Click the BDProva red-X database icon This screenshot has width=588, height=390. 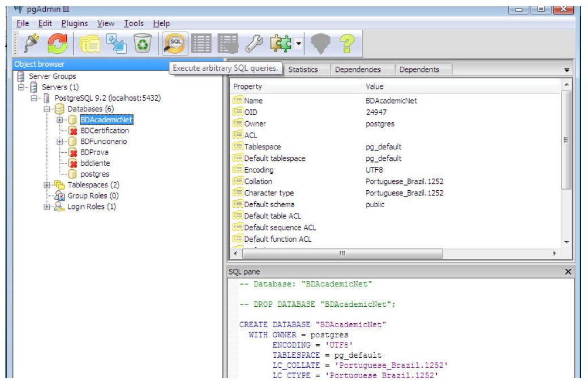click(x=73, y=152)
